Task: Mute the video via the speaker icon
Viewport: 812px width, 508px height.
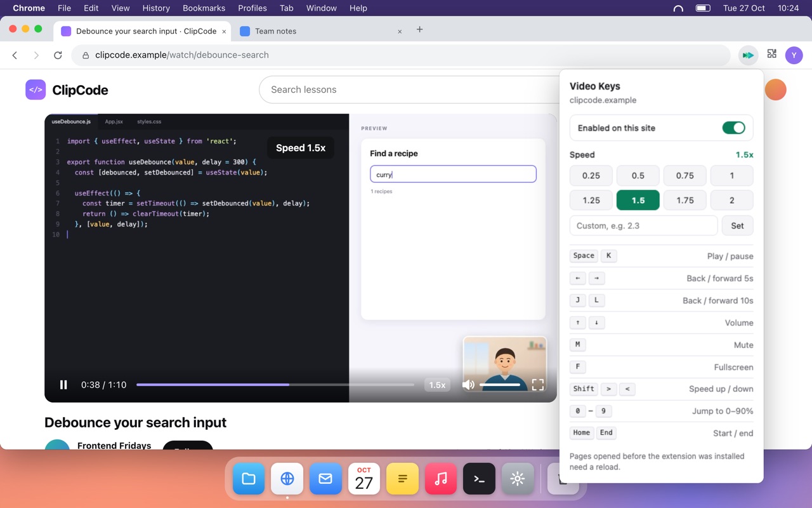Action: pos(468,385)
